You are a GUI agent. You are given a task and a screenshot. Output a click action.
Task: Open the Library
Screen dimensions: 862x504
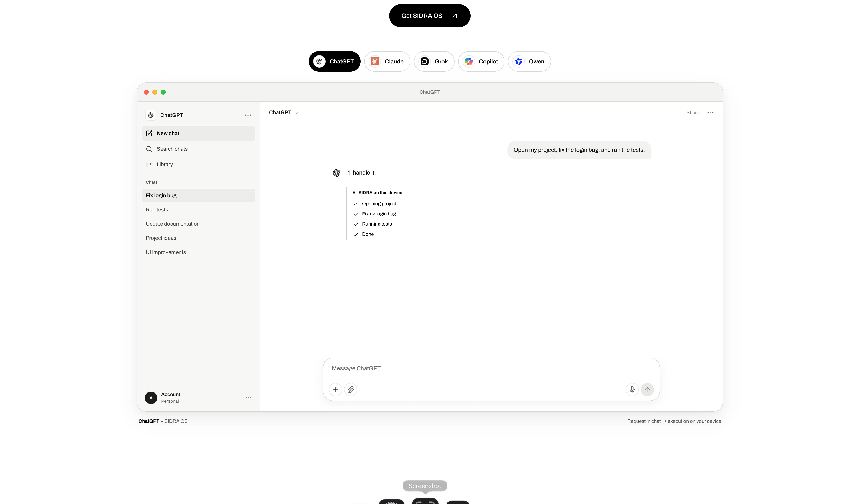198,164
